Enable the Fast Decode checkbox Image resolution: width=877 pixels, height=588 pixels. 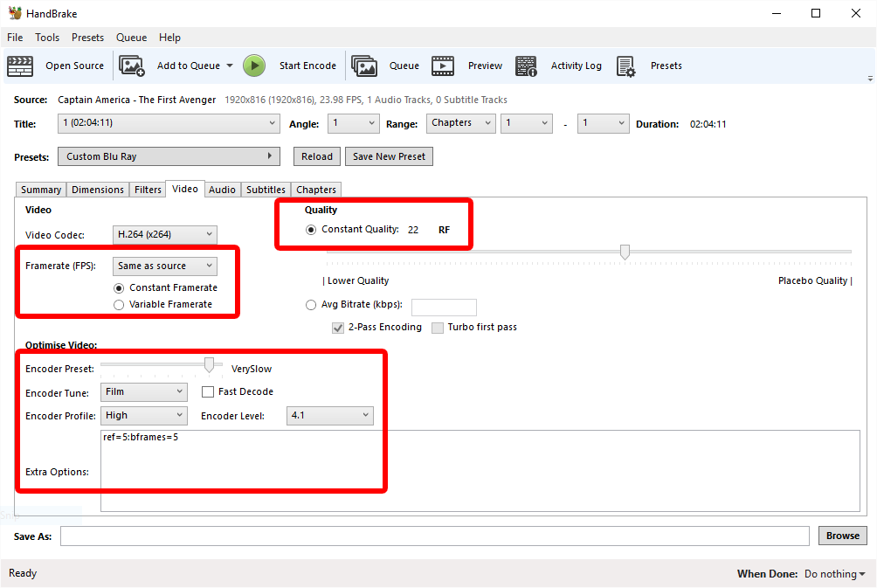(208, 391)
